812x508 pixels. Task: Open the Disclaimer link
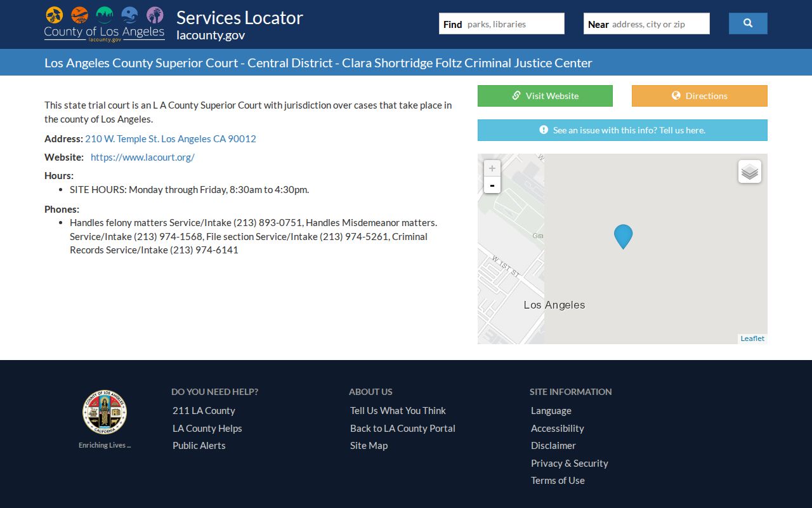click(x=554, y=446)
